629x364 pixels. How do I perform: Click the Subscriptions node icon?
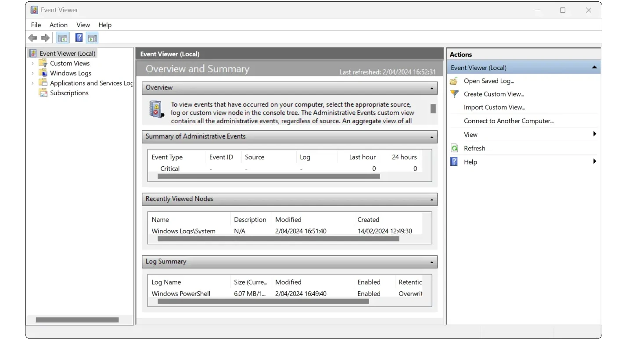(x=43, y=93)
